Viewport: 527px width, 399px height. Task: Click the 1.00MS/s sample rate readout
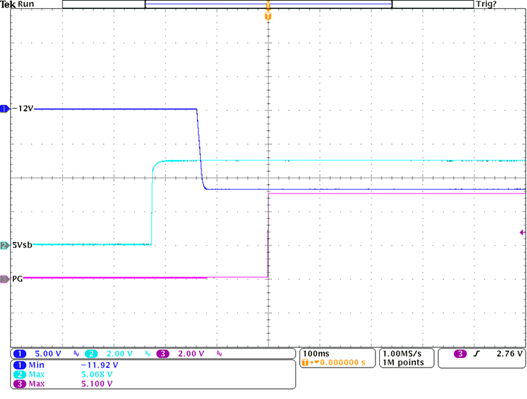pos(402,354)
